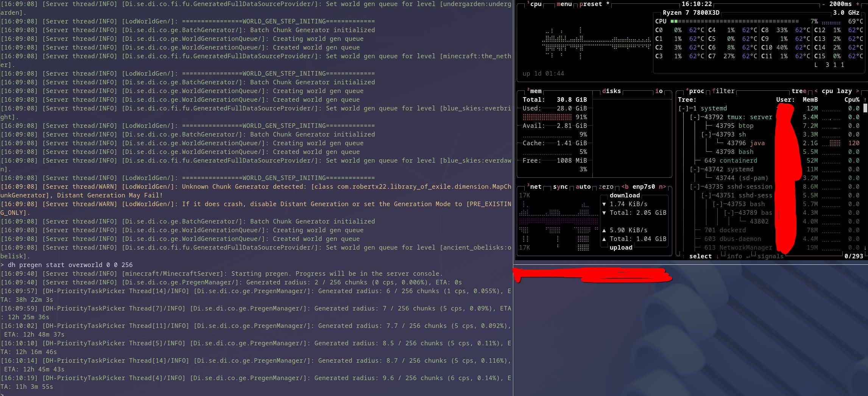Click the User: column header
This screenshot has height=396, width=868.
tap(785, 99)
